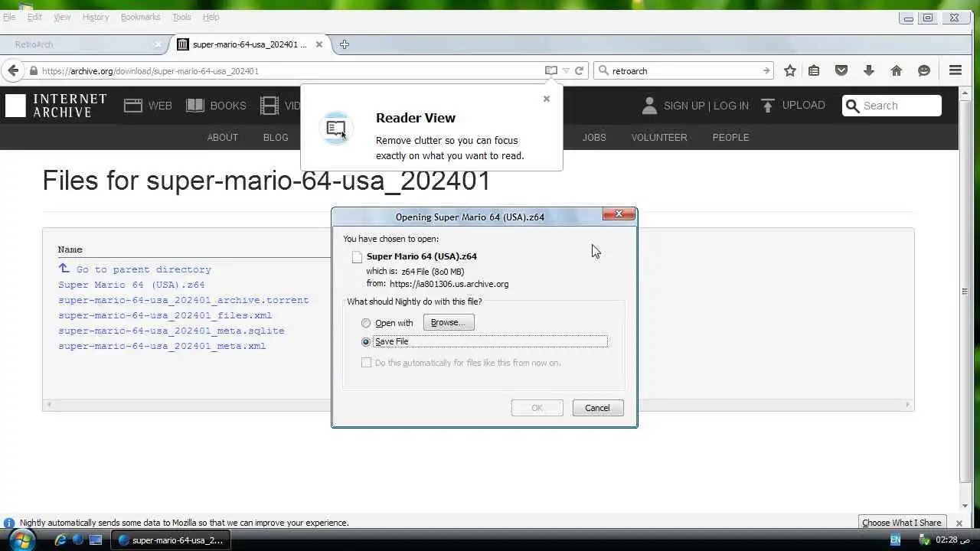Click the show desktop taskbar icon
The height and width of the screenshot is (551, 980).
96,540
